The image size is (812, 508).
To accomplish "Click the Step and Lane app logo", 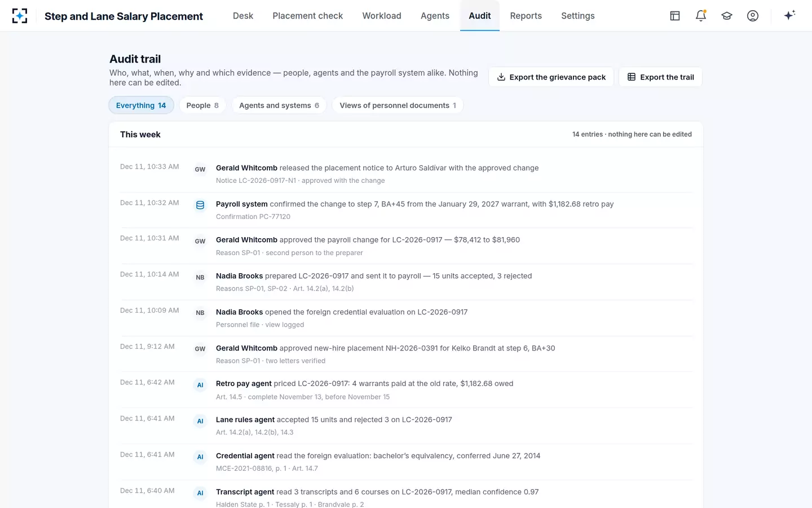I will [20, 16].
